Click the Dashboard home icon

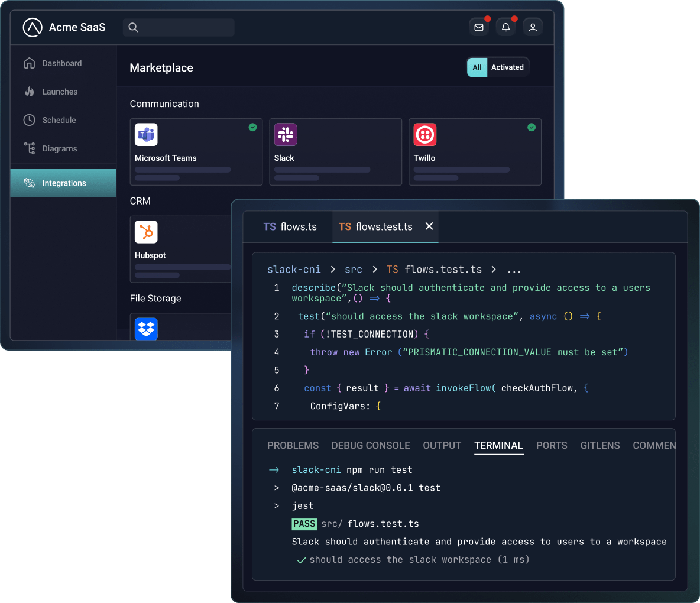coord(30,63)
